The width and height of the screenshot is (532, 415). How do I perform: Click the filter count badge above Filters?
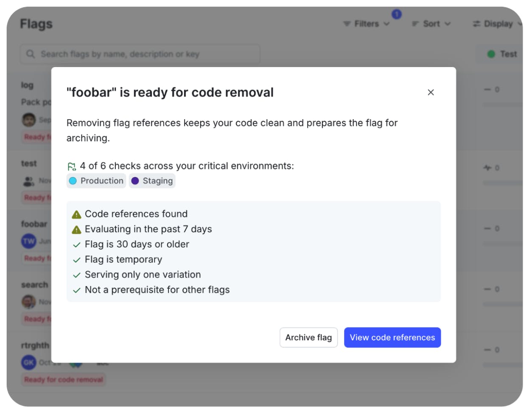click(396, 14)
